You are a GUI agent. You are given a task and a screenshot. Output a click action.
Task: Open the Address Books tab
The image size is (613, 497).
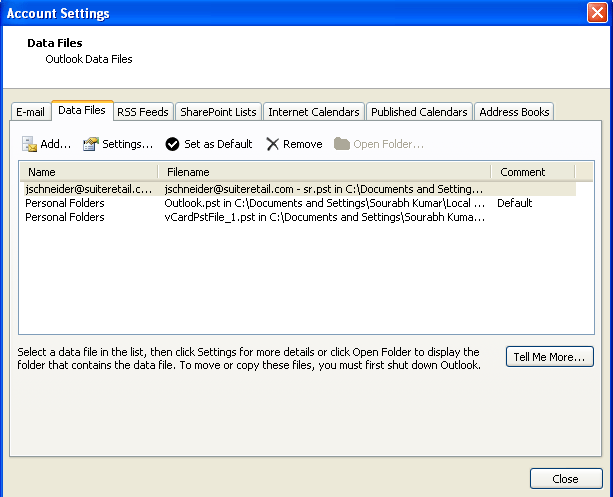tap(514, 112)
